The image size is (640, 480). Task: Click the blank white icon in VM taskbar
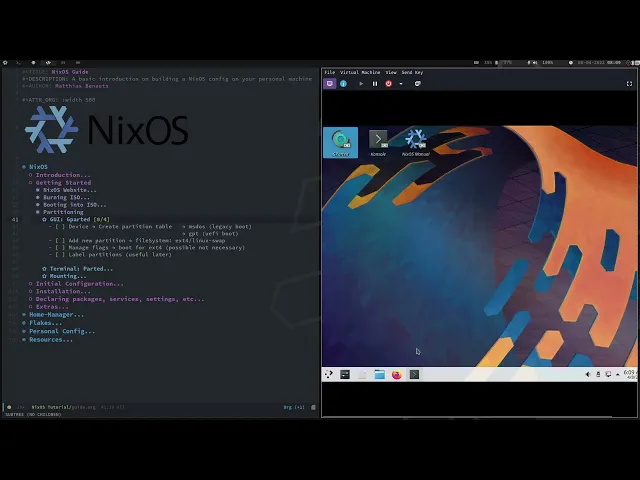coord(362,374)
